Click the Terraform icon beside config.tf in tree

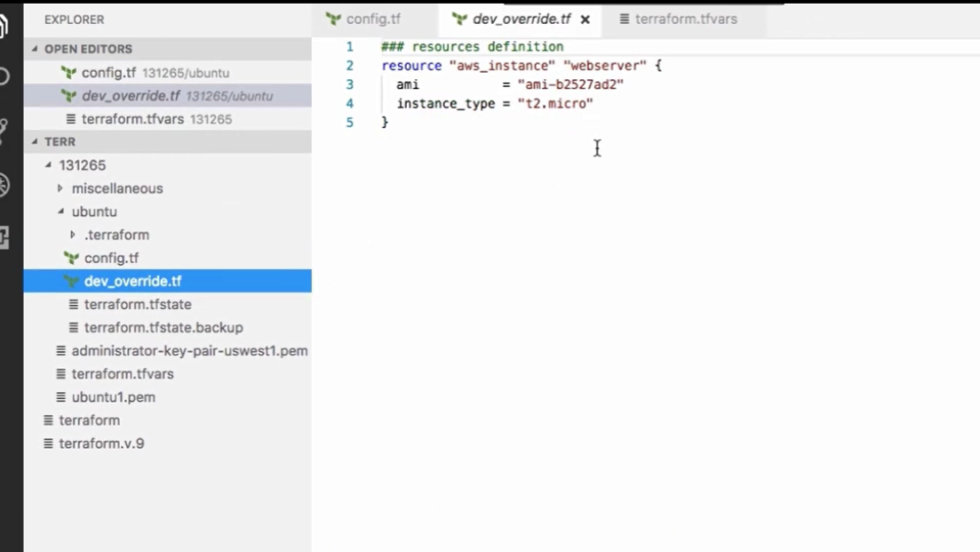pyautogui.click(x=72, y=258)
